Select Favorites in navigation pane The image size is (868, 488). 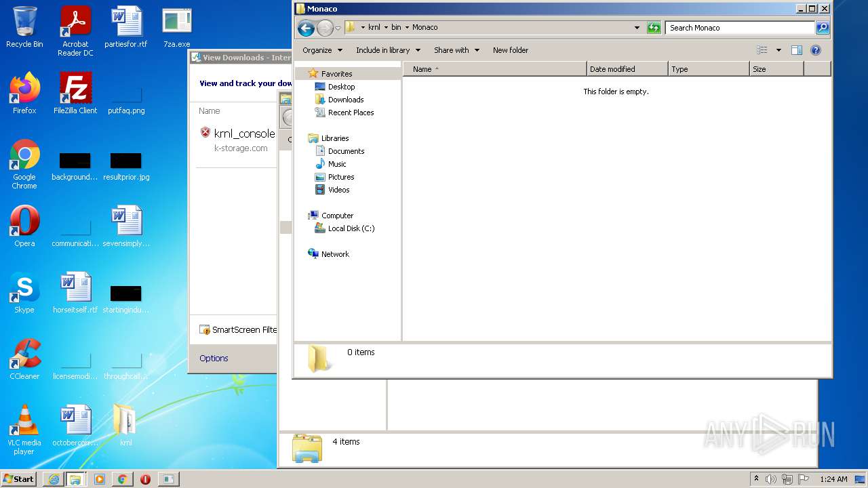(x=336, y=73)
